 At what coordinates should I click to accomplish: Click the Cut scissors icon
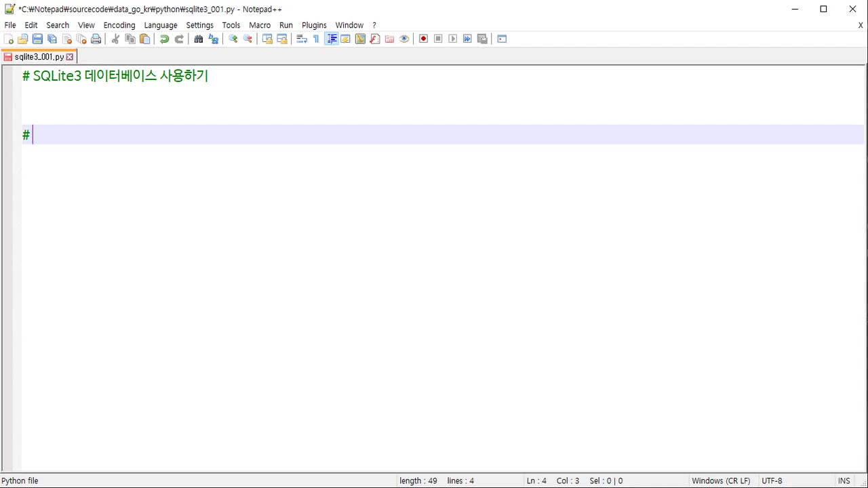[115, 39]
